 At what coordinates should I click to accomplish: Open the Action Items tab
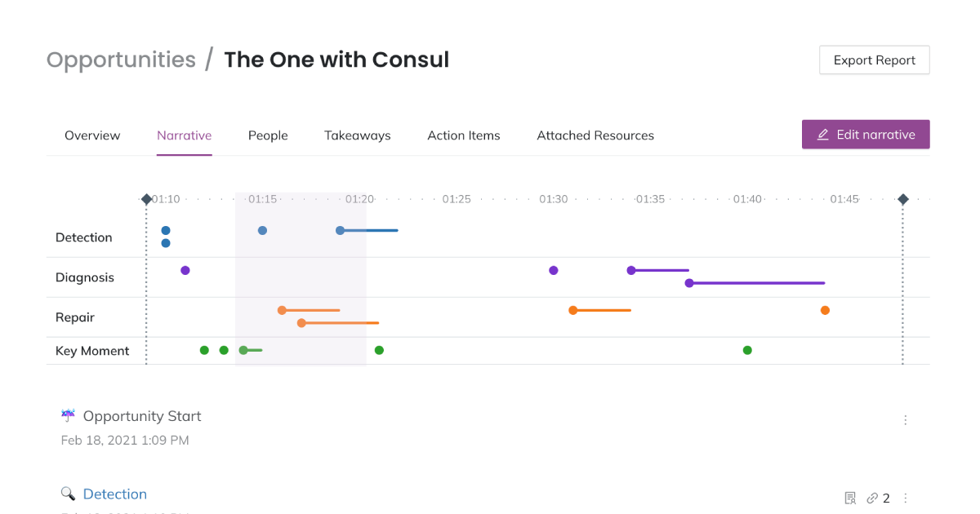463,135
